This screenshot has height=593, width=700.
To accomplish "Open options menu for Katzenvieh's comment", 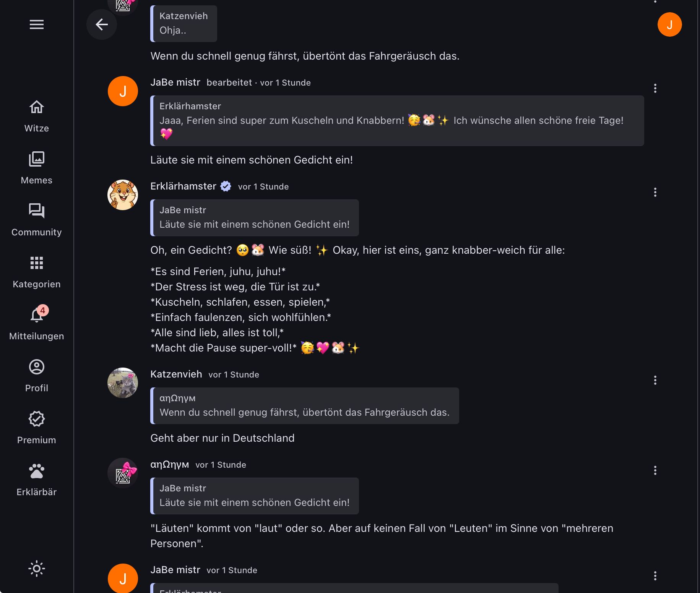I will coord(655,380).
